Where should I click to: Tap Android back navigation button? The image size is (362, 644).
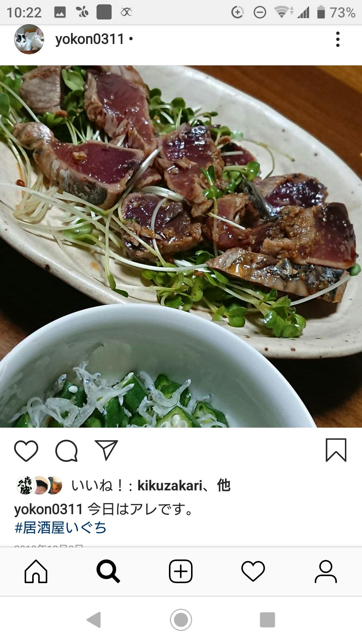(94, 620)
